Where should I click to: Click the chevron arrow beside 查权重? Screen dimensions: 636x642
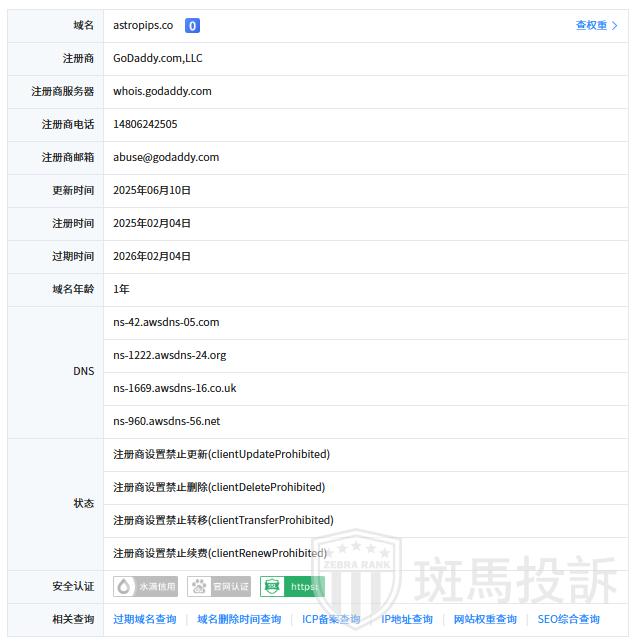[x=615, y=26]
